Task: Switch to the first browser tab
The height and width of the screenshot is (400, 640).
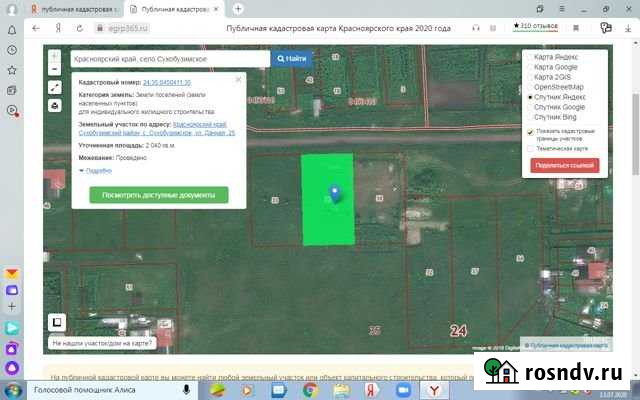Action: coord(74,9)
